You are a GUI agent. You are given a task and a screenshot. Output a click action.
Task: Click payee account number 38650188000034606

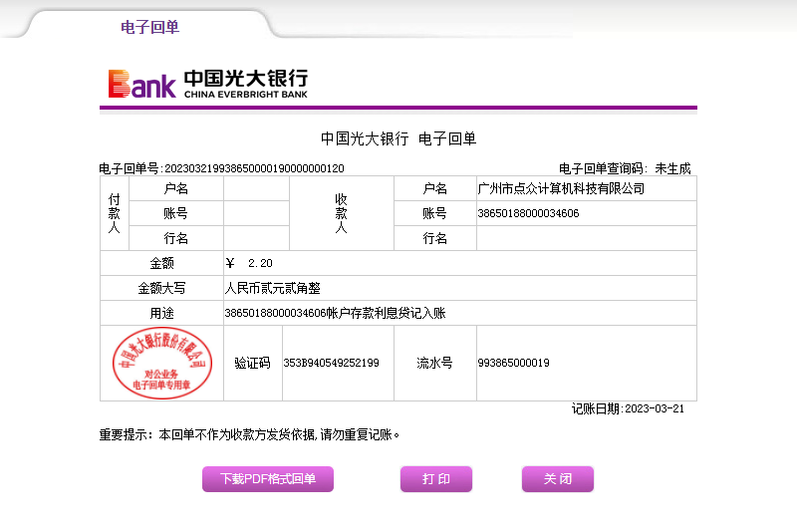pos(528,213)
